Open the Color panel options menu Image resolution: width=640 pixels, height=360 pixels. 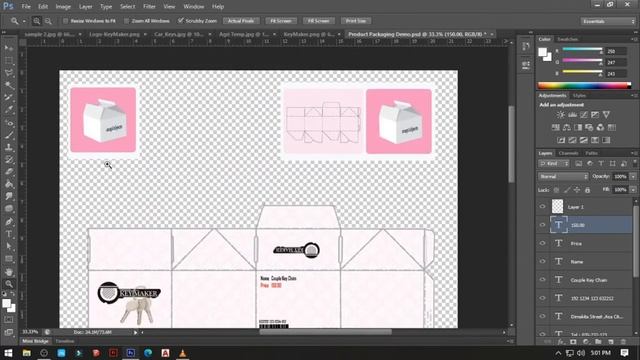point(634,39)
